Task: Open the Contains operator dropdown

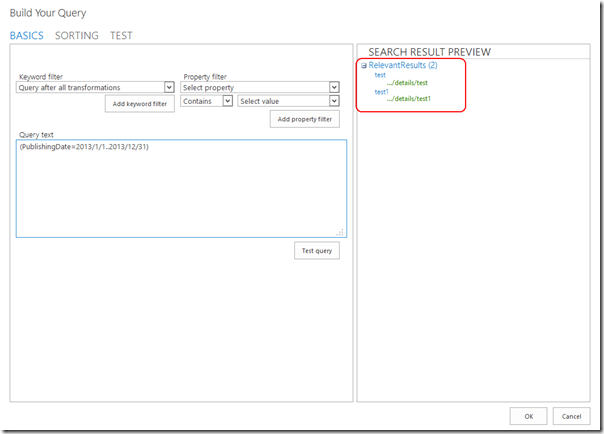Action: pos(206,101)
